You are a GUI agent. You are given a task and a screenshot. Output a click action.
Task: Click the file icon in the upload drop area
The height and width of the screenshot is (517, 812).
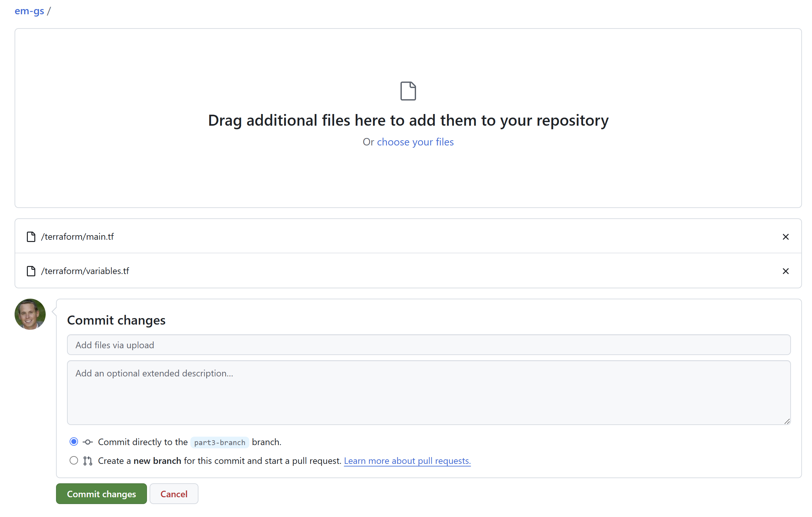point(408,91)
